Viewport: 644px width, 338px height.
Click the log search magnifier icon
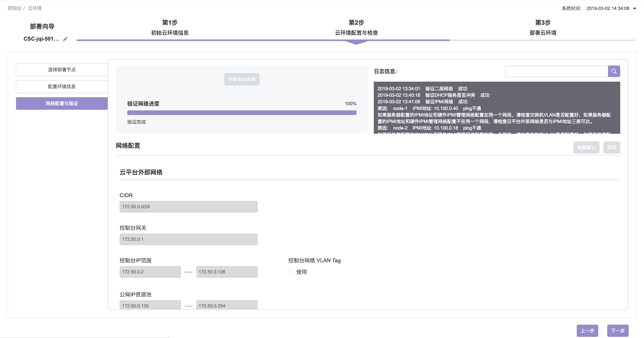(614, 71)
